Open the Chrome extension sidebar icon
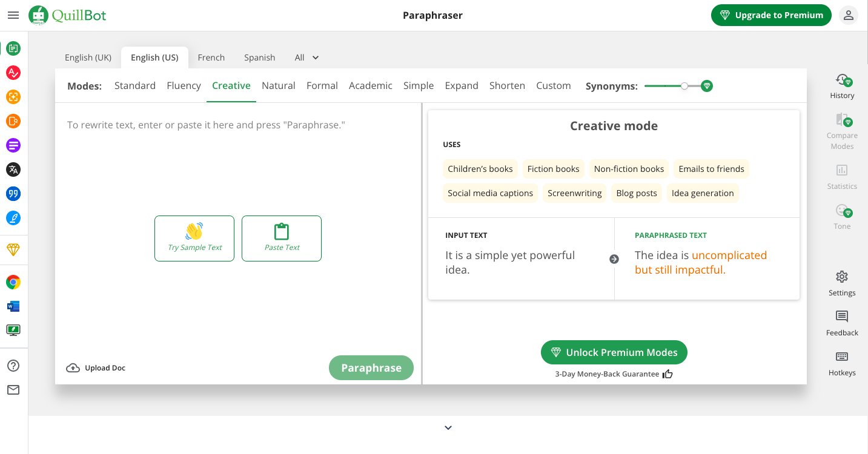 pyautogui.click(x=13, y=282)
